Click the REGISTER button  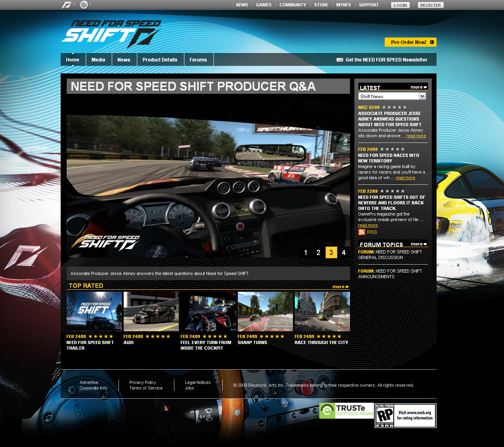point(431,5)
